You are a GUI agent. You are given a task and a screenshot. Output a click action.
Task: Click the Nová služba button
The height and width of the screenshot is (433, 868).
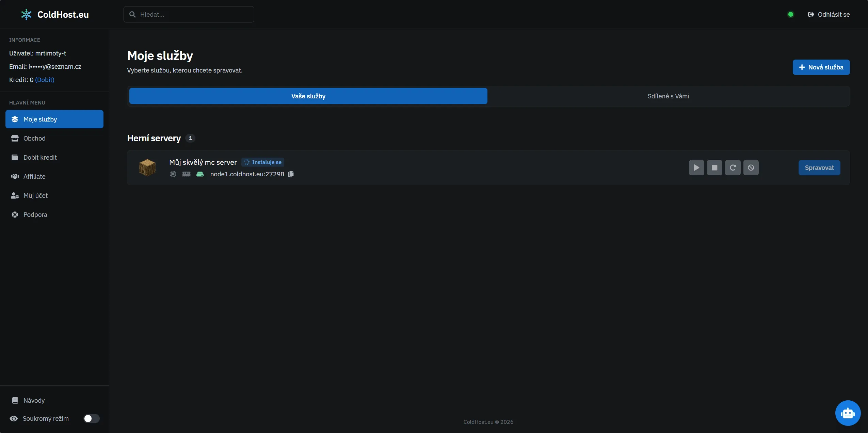pos(821,67)
